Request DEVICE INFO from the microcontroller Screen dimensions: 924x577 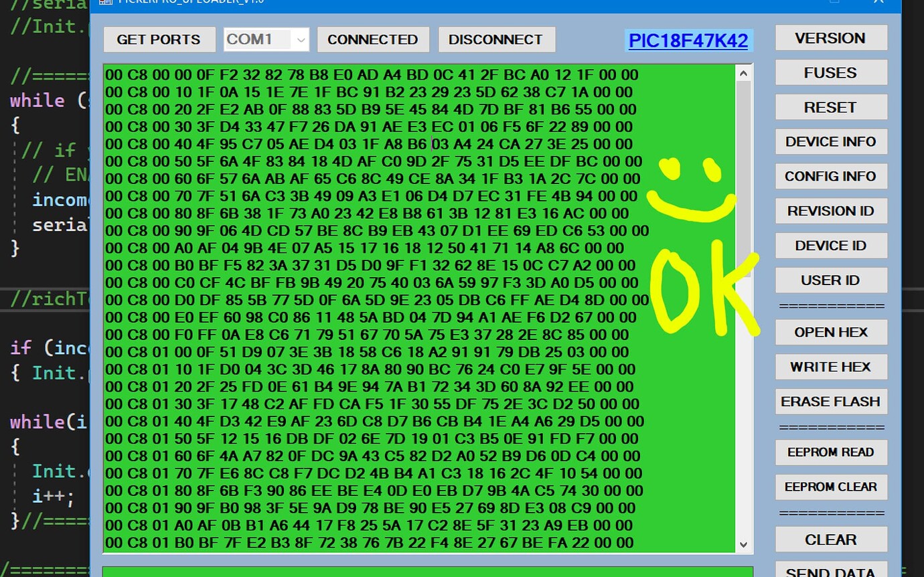pyautogui.click(x=831, y=141)
